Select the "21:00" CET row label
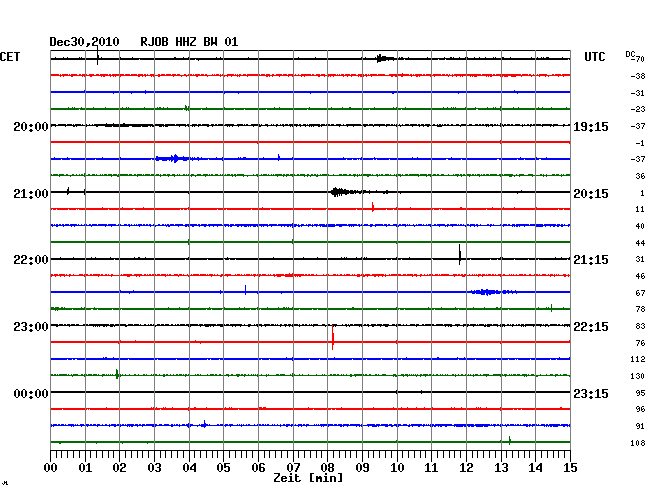The image size is (650, 494). pyautogui.click(x=31, y=194)
